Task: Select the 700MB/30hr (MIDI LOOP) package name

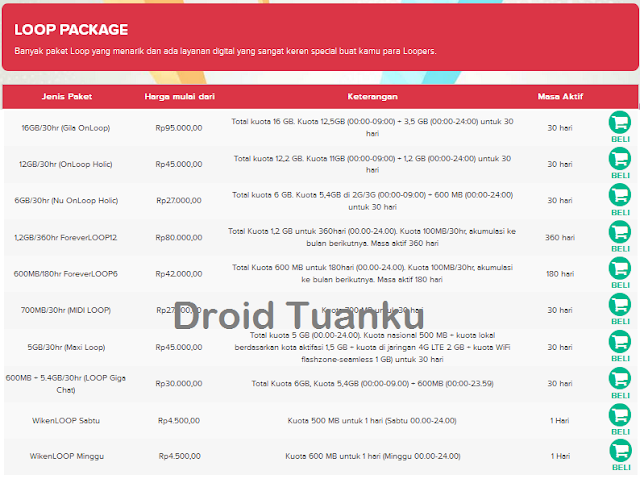Action: tap(66, 310)
